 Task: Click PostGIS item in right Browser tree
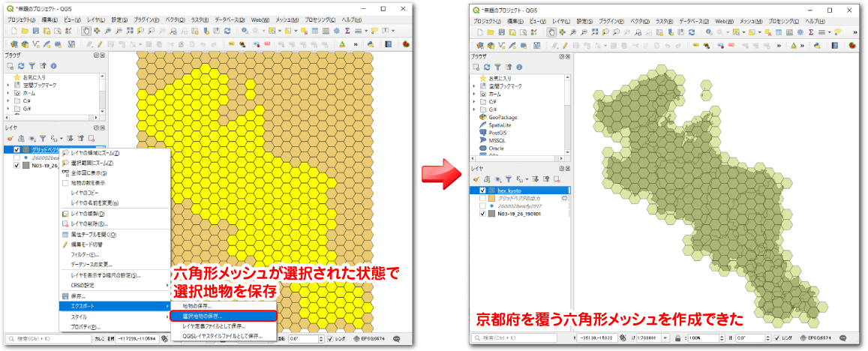[498, 133]
